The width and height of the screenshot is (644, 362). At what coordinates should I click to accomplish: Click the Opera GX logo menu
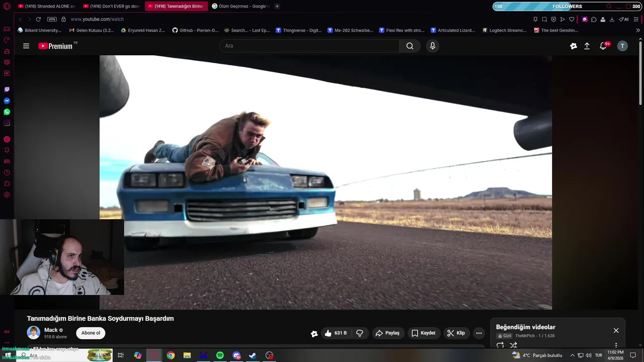pos(7,6)
